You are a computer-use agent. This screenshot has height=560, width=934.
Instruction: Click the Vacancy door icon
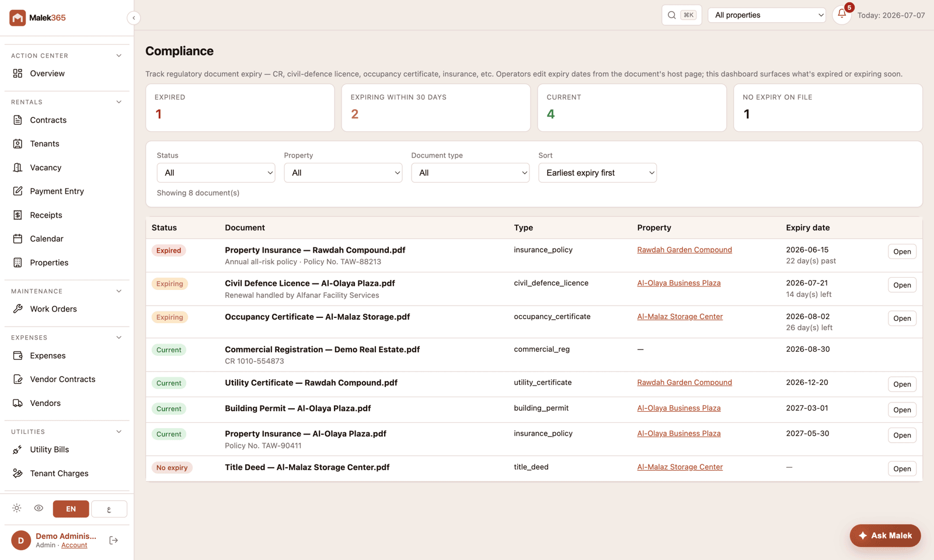pos(18,167)
